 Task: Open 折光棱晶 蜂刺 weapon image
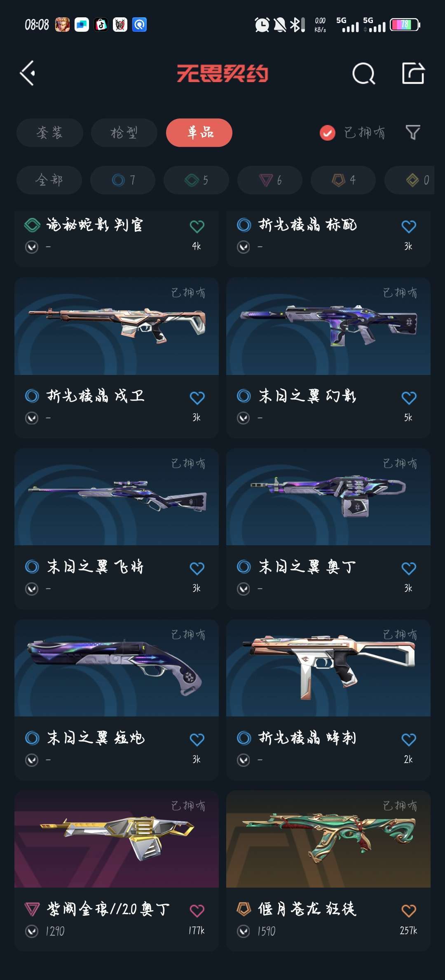pos(328,668)
